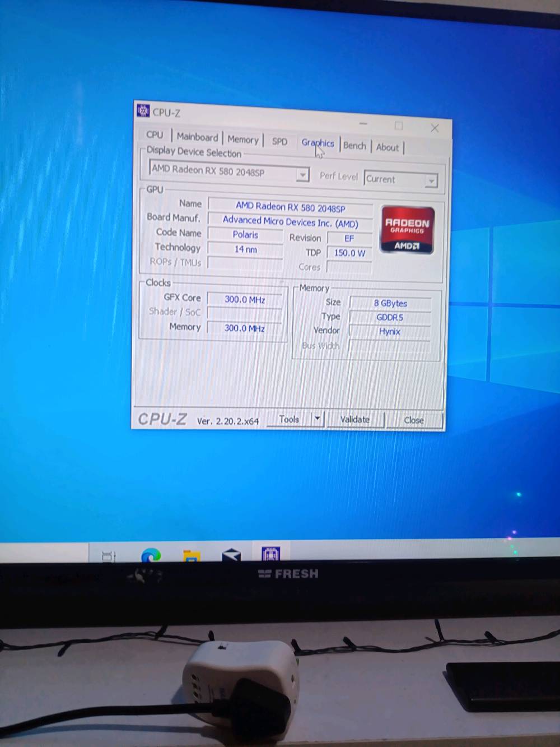The height and width of the screenshot is (747, 560).
Task: Open Microsoft Edge from the taskbar
Action: coord(151,555)
